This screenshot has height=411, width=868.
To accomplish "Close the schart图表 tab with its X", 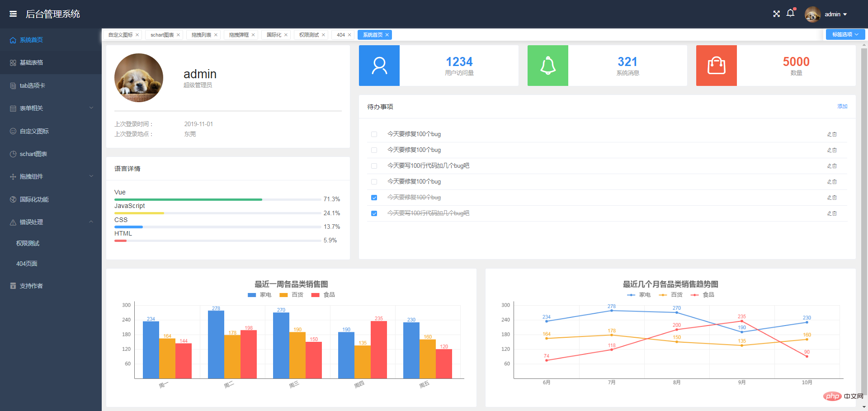I will (179, 35).
